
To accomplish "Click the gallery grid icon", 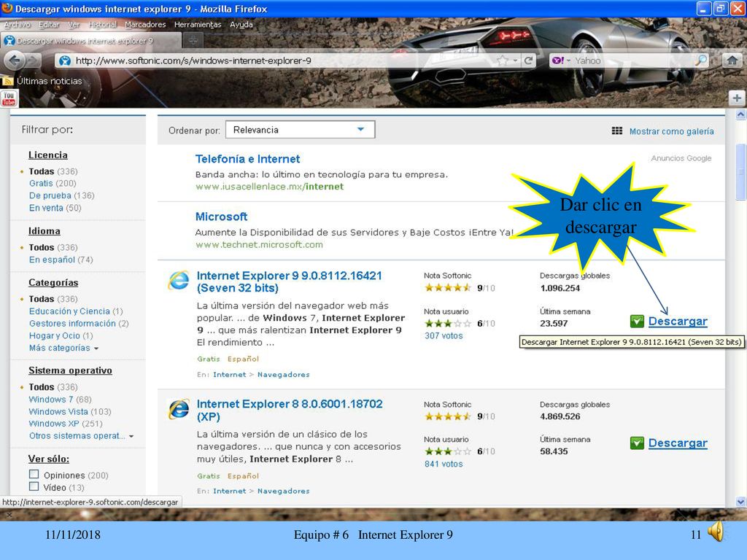I will (x=617, y=131).
